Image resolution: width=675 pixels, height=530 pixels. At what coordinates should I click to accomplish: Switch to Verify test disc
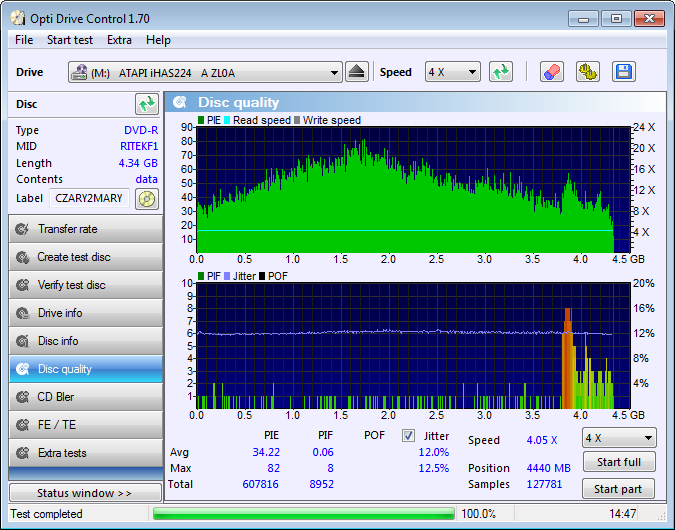click(86, 285)
